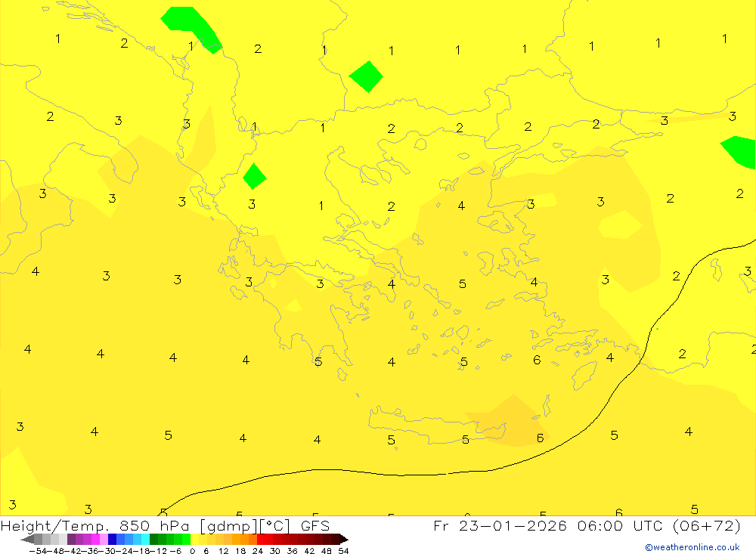Click the '36' legend scale label
Image resolution: width=756 pixels, height=554 pixels.
point(292,551)
